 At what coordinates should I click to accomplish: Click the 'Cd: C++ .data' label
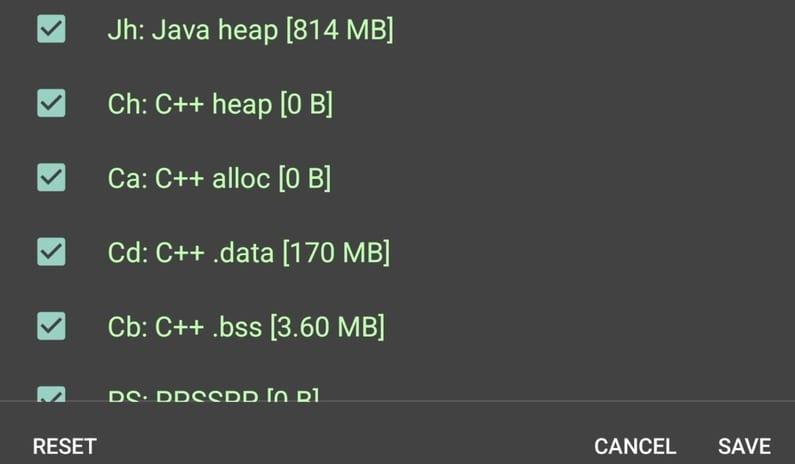coord(190,252)
